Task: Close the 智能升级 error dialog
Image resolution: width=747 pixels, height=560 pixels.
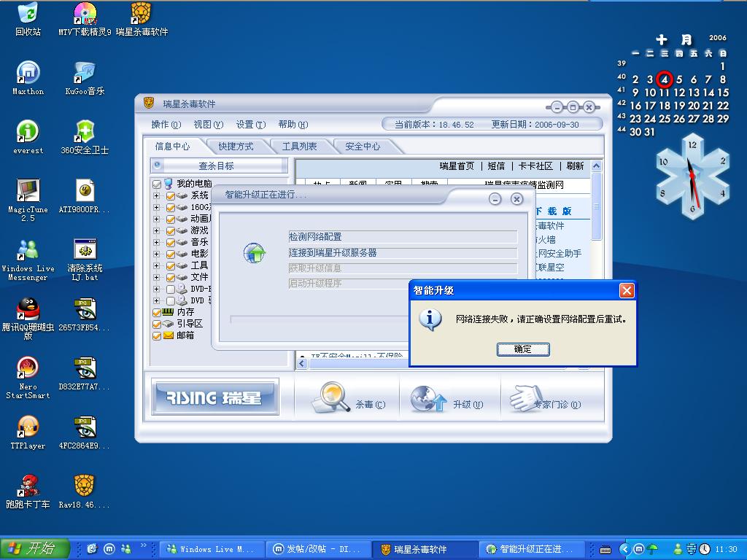Action: click(x=627, y=290)
